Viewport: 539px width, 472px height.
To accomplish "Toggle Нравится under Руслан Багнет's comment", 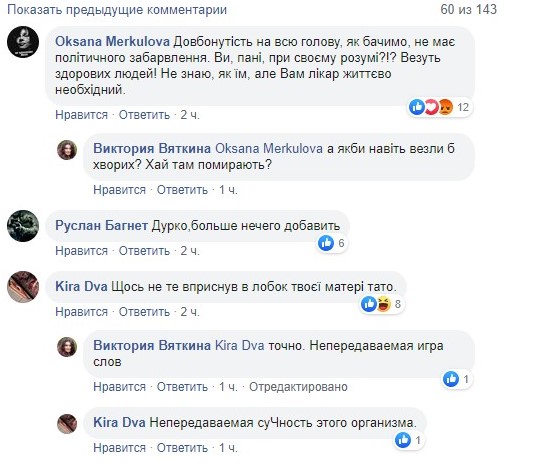I will coord(81,251).
